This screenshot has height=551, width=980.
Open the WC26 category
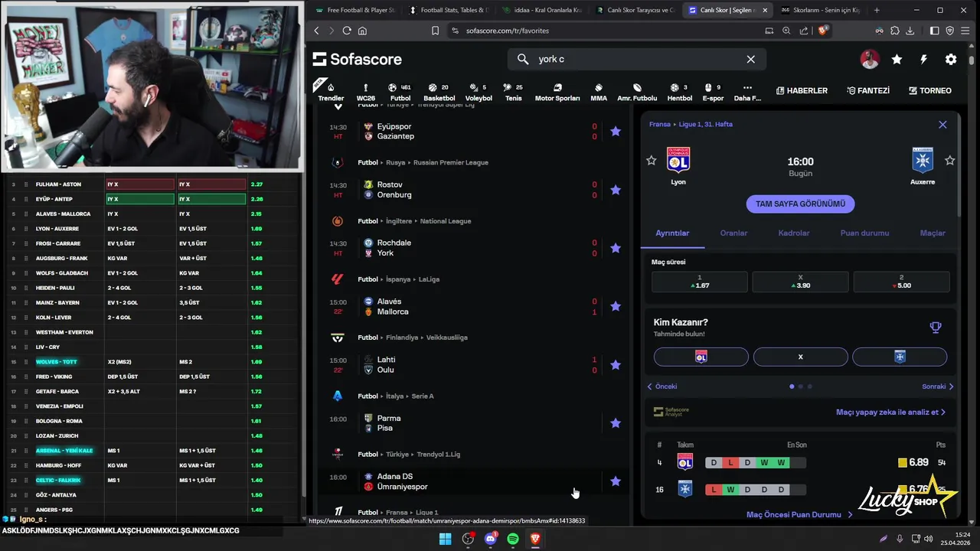[x=366, y=91]
